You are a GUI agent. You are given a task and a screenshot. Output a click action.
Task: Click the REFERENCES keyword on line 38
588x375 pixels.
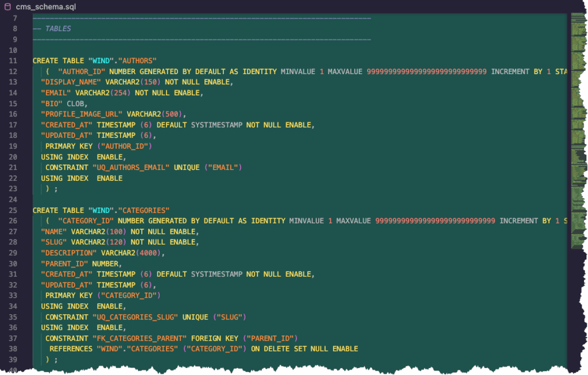pos(71,349)
